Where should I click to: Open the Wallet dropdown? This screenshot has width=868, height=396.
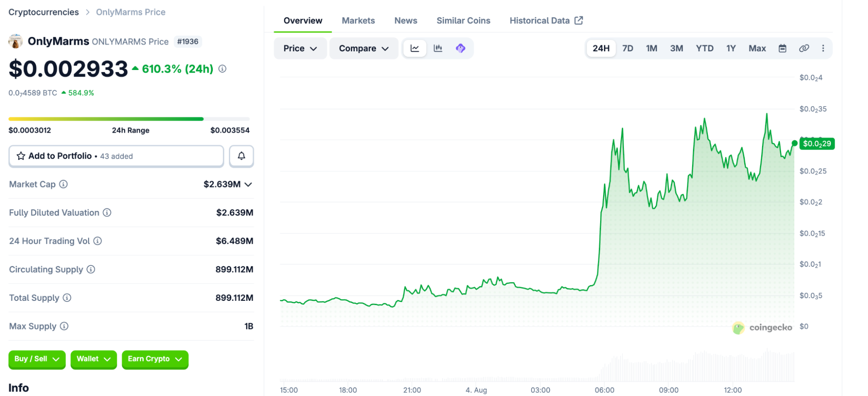[x=94, y=359]
